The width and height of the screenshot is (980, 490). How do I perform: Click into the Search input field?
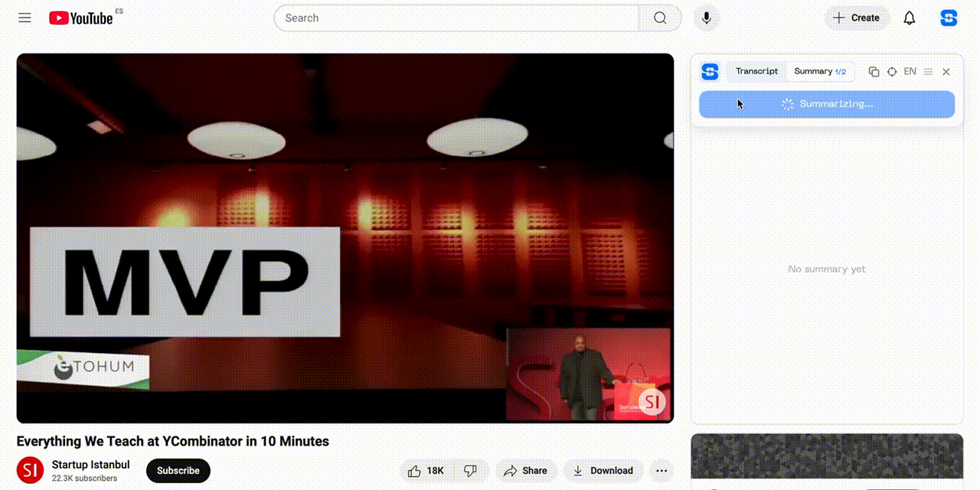click(456, 18)
